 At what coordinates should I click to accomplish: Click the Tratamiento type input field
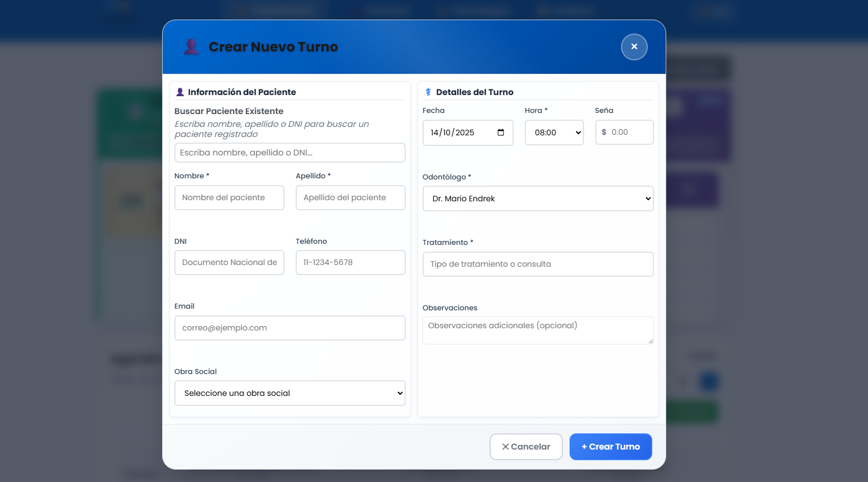[x=538, y=264]
